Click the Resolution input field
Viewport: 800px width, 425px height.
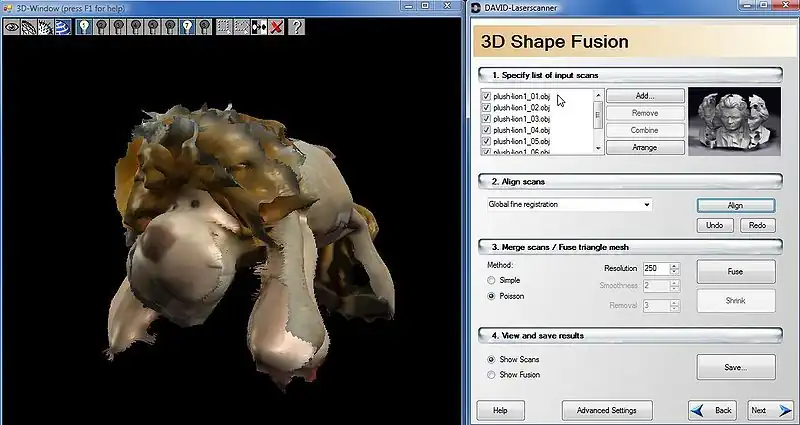(x=654, y=269)
